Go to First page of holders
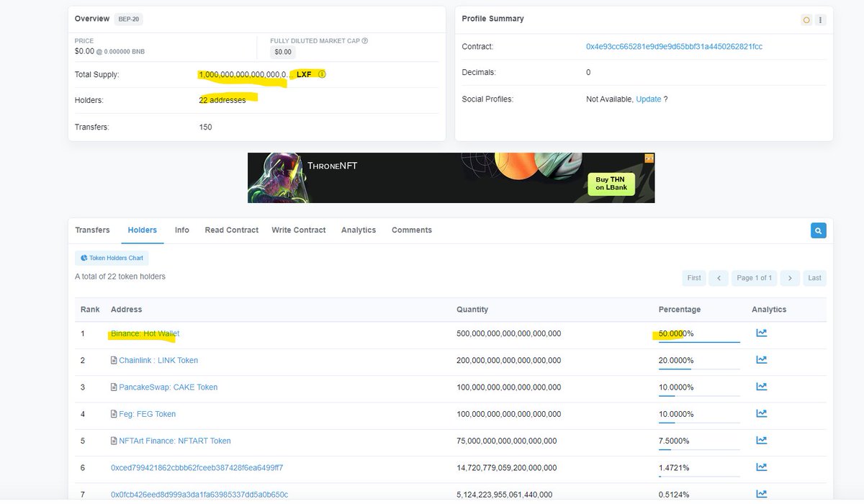The height and width of the screenshot is (504, 864). [x=694, y=278]
